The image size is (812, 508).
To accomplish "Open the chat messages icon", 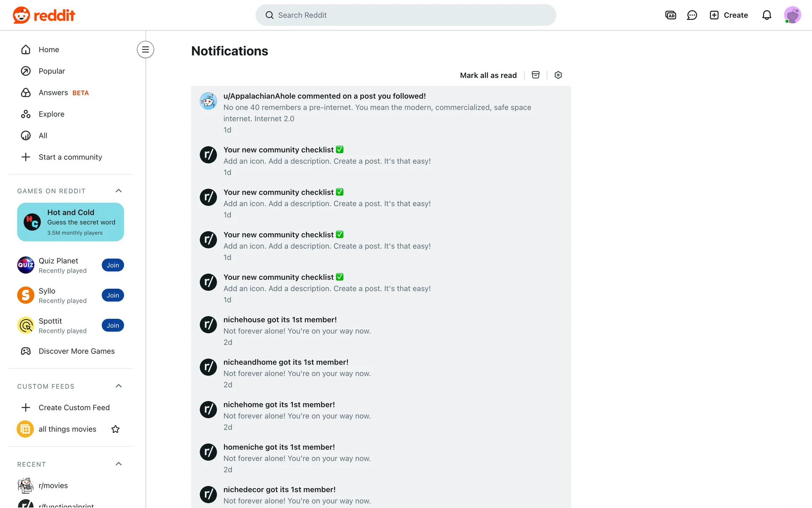I will coord(692,15).
